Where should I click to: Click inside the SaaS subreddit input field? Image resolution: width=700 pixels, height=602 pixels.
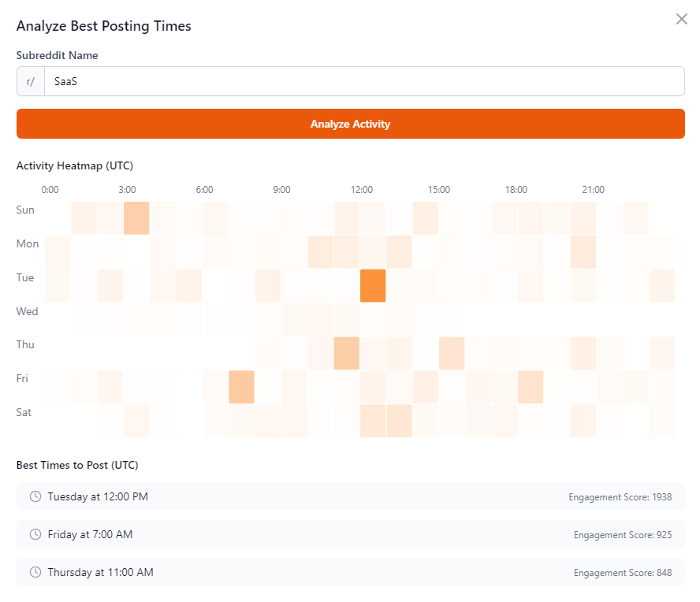click(x=236, y=81)
